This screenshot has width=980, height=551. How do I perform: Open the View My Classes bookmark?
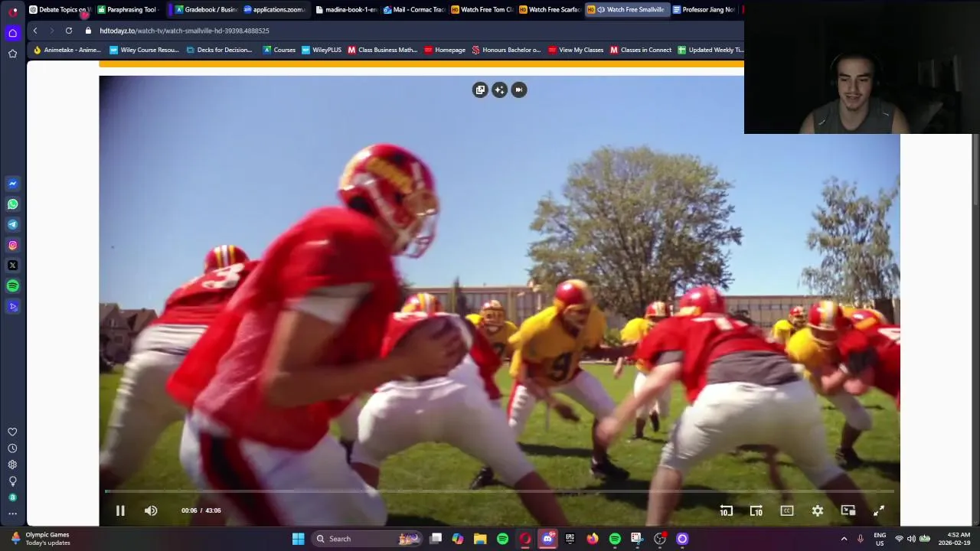coord(576,50)
